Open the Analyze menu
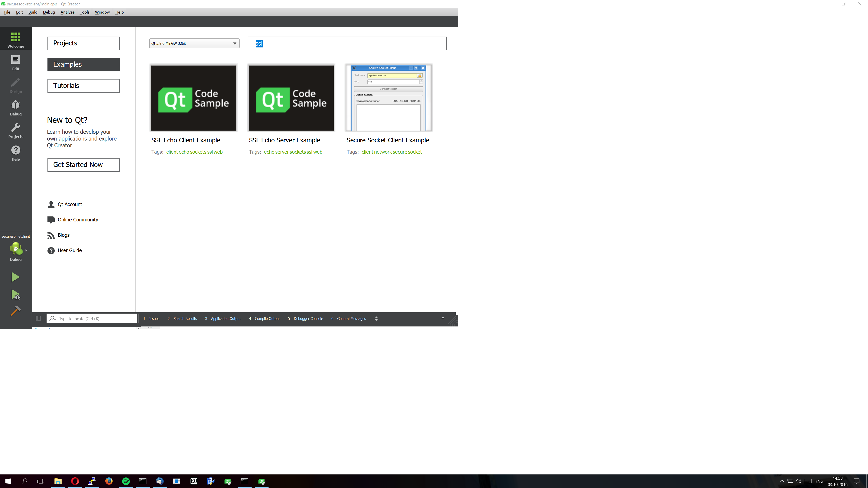The image size is (868, 488). pos(67,12)
